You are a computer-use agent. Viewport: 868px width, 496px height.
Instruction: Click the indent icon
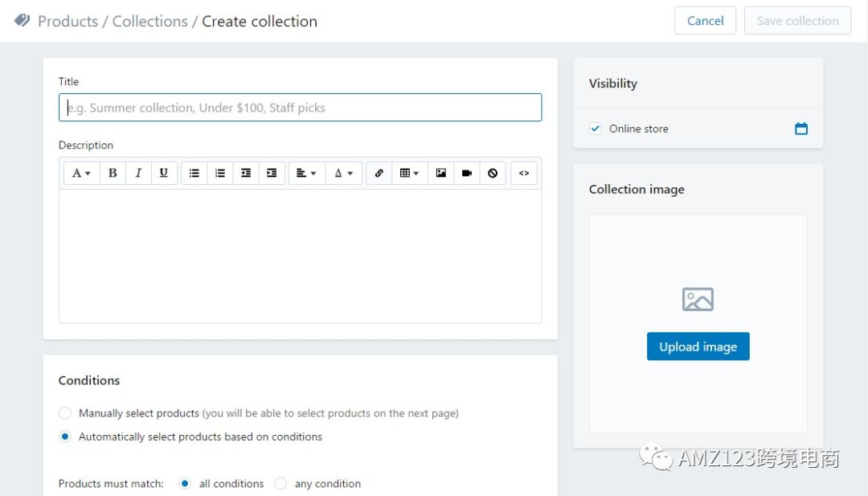click(x=272, y=174)
